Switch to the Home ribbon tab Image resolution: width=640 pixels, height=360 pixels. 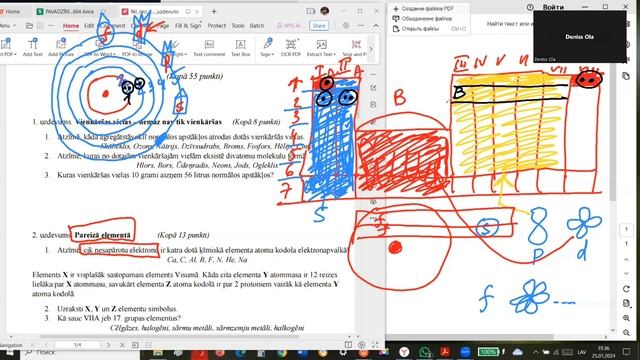[x=71, y=26]
